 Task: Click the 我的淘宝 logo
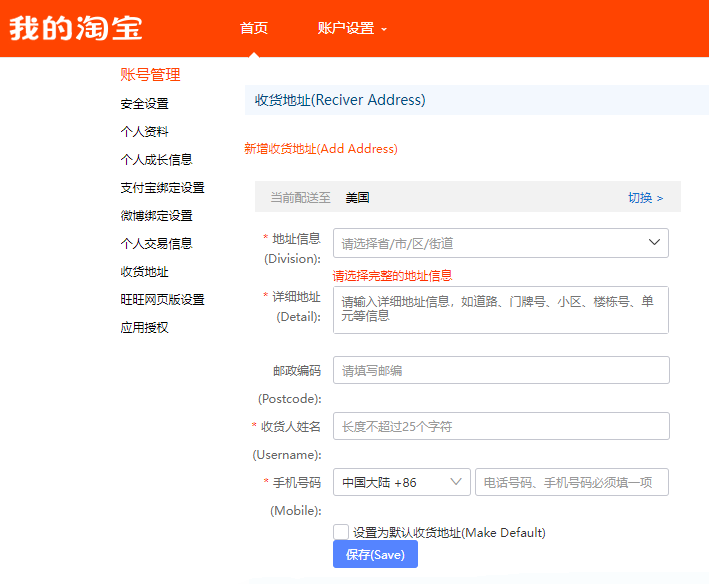76,28
